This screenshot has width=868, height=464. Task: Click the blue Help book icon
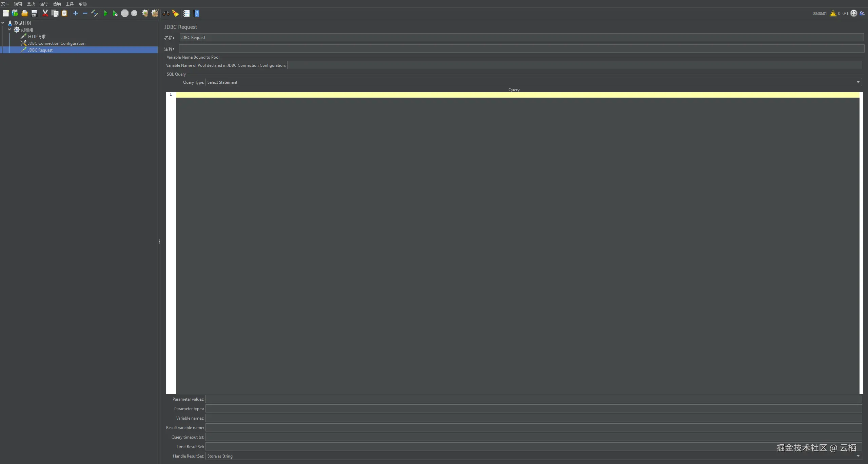tap(197, 14)
